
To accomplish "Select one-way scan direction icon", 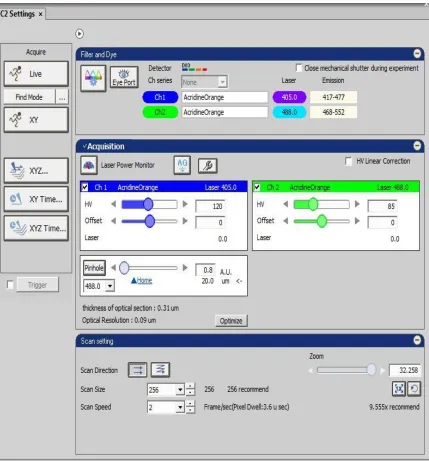I will (x=137, y=370).
